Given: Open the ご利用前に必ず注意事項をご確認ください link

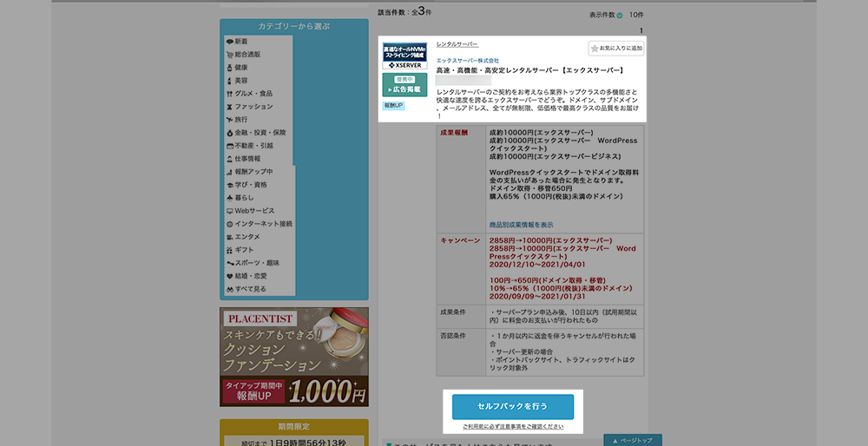Looking at the screenshot, I should coord(513,427).
